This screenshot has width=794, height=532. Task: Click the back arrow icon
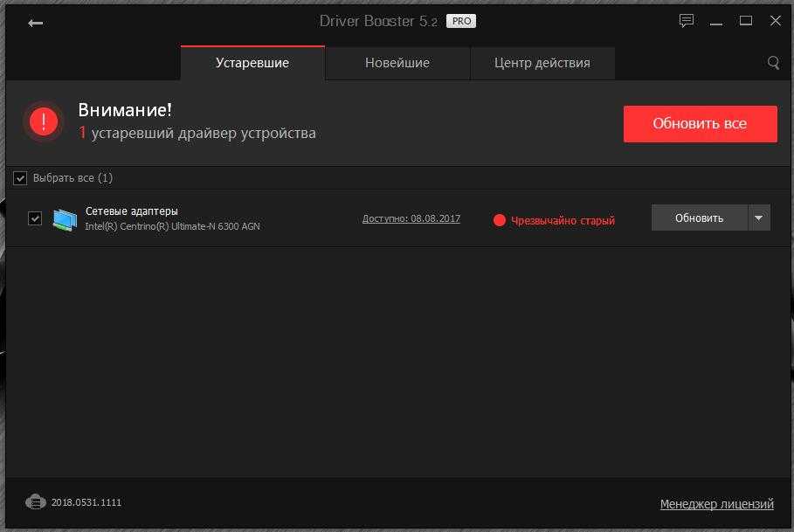tap(35, 23)
